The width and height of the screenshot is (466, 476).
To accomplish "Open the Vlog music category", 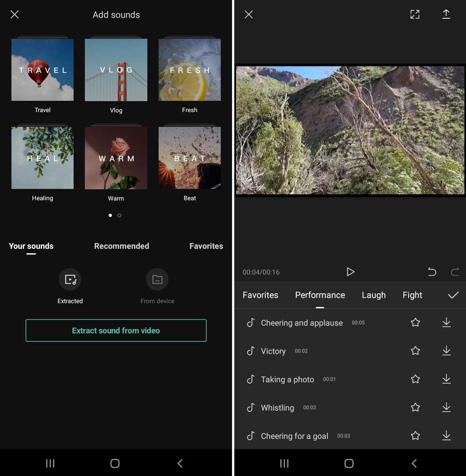I will click(116, 70).
